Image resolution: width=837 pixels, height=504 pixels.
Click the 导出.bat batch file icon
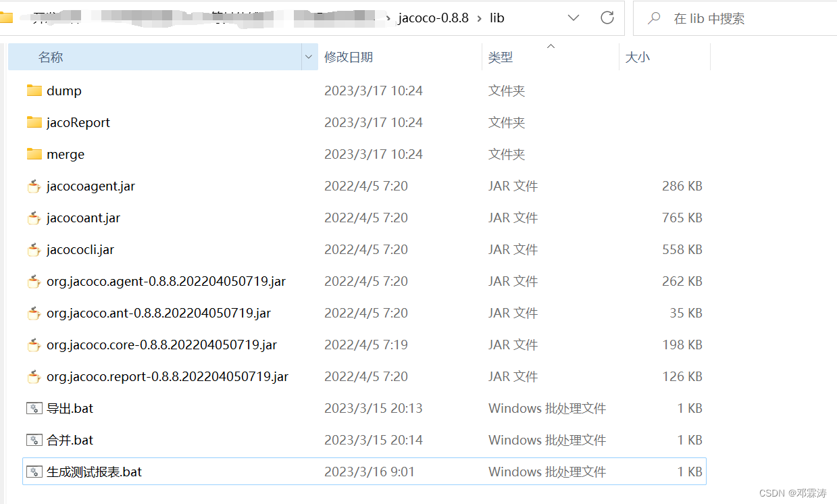click(x=34, y=408)
